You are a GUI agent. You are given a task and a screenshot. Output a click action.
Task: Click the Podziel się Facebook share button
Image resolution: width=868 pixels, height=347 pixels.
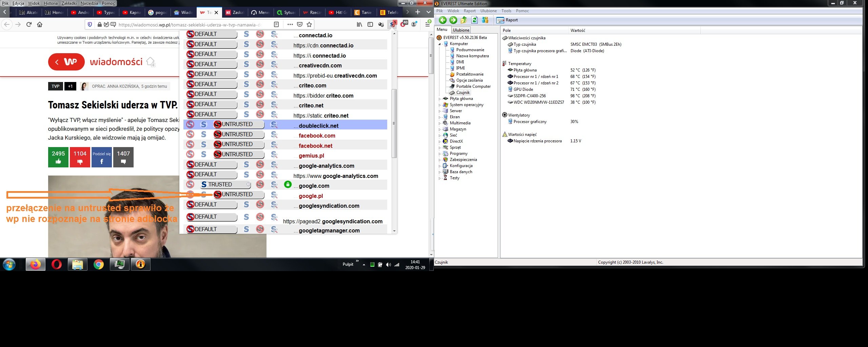[101, 157]
